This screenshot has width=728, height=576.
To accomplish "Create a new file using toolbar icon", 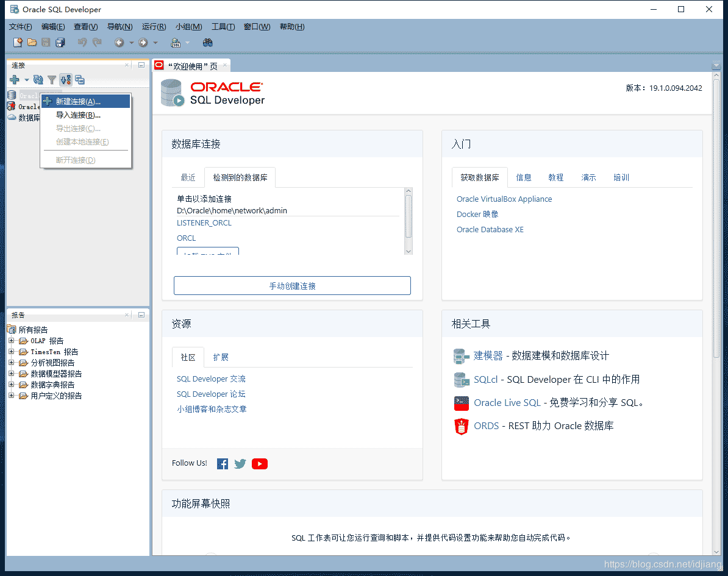I will coord(18,42).
